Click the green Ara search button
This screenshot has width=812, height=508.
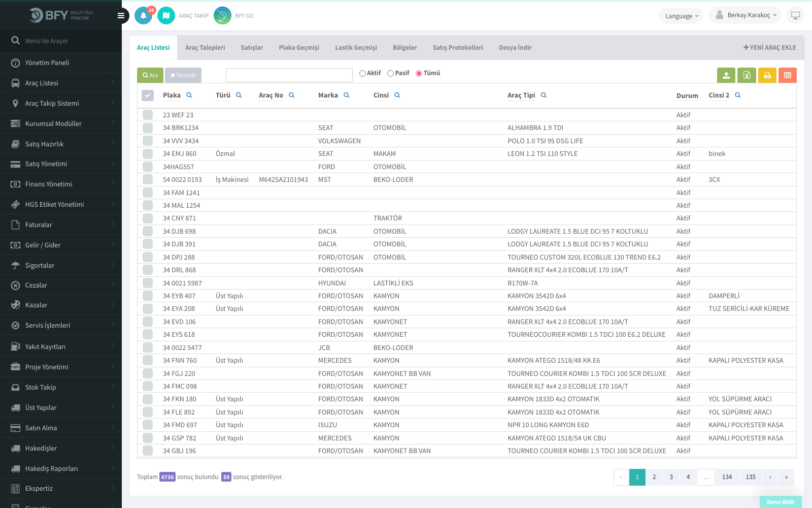[x=150, y=75]
